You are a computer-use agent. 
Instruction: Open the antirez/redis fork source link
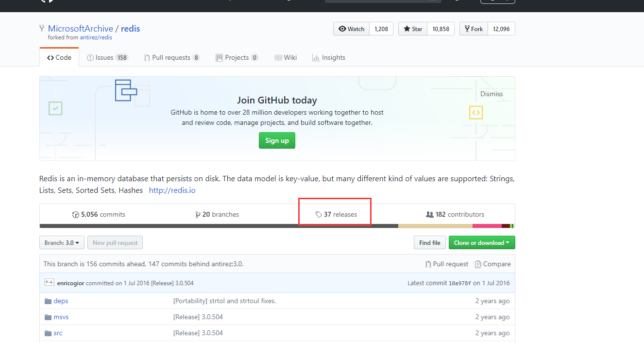[96, 37]
